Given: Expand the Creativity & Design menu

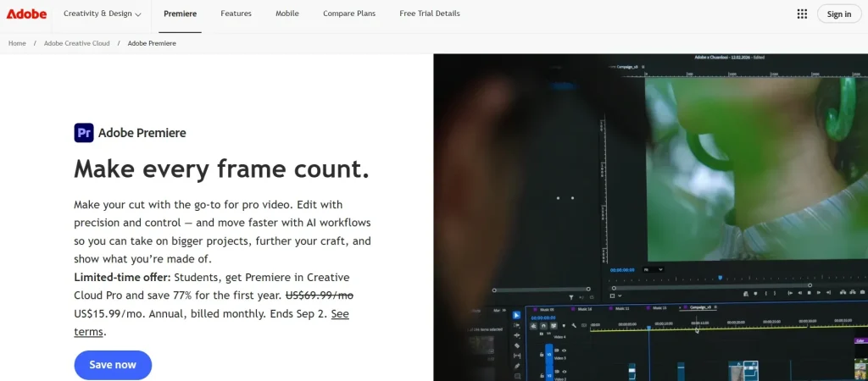Looking at the screenshot, I should pos(102,14).
